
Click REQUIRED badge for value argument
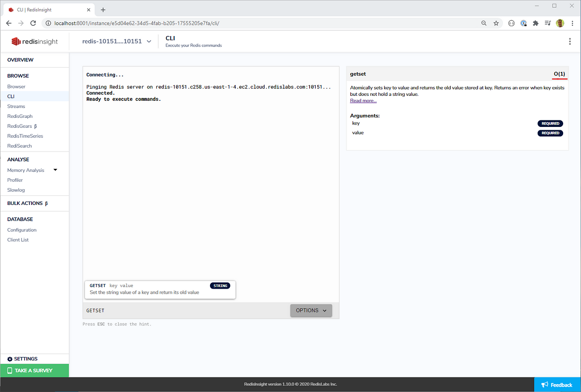click(550, 133)
